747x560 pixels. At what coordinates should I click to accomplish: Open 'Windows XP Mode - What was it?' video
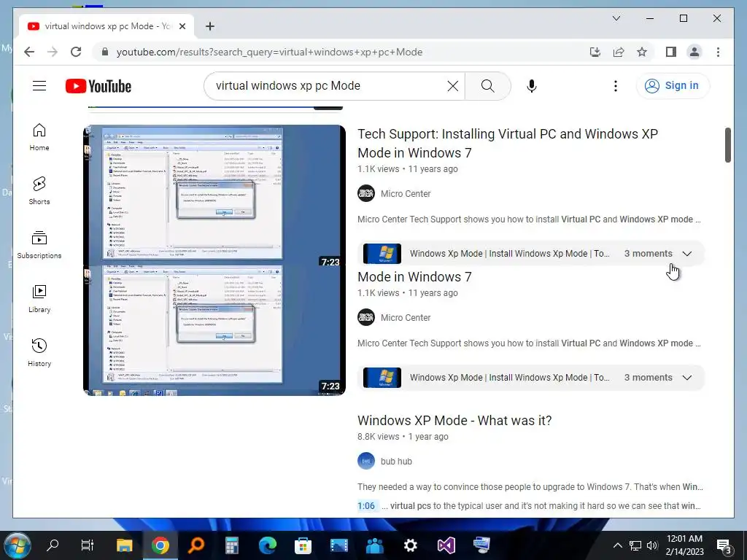pos(454,421)
